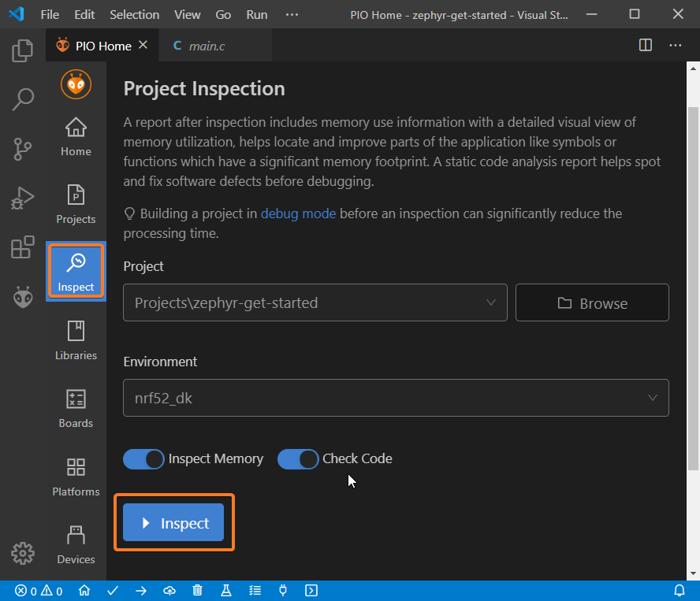Click PlatformIO Build checkmark in status bar
Screen dimensions: 700x601
pyautogui.click(x=113, y=591)
